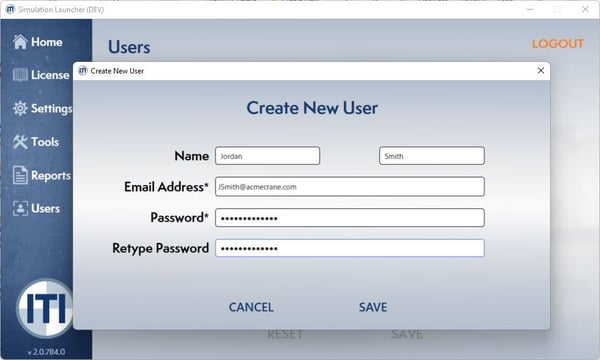Click the Users page heading
The image size is (600, 360).
(x=129, y=47)
